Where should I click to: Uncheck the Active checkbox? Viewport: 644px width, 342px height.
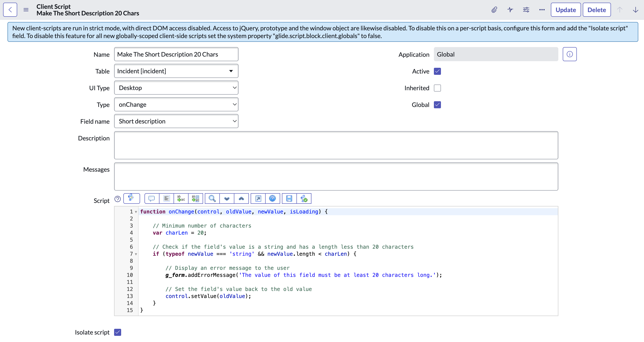437,71
